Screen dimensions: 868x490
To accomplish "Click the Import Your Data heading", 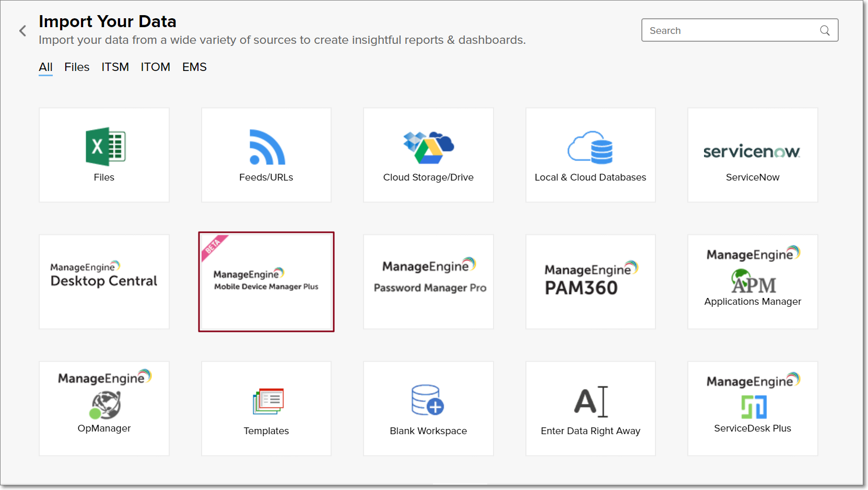I will click(108, 21).
